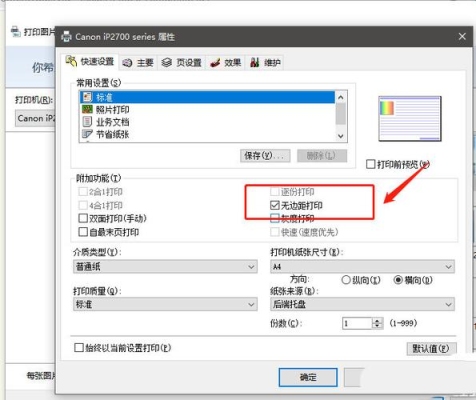Click the Page Setup tab icon
Viewport: 476px width, 400px height.
click(167, 62)
